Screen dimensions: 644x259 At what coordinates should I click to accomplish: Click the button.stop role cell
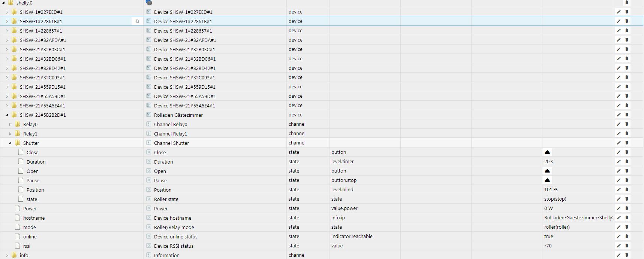344,180
